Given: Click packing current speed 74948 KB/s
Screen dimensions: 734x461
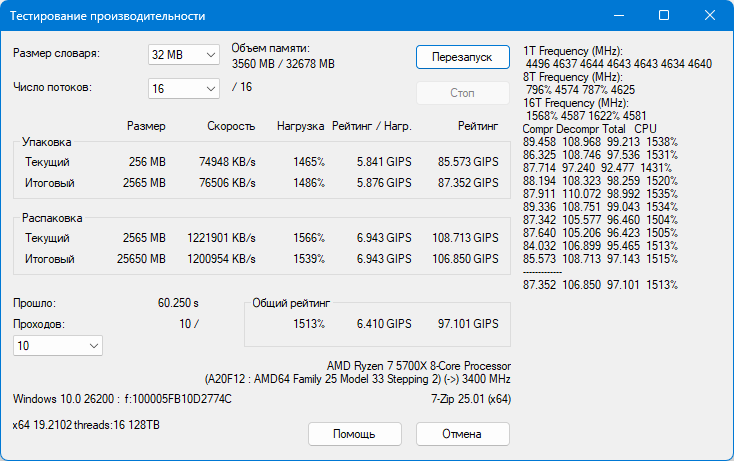Looking at the screenshot, I should pos(227,162).
